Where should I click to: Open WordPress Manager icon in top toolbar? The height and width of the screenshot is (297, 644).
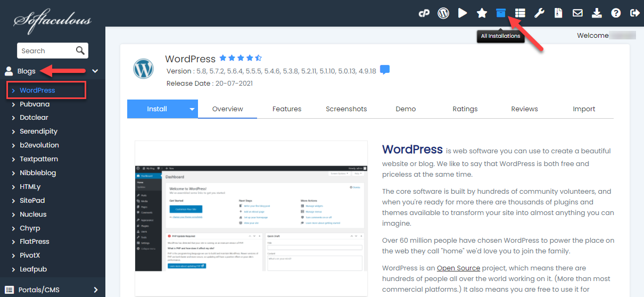[443, 13]
